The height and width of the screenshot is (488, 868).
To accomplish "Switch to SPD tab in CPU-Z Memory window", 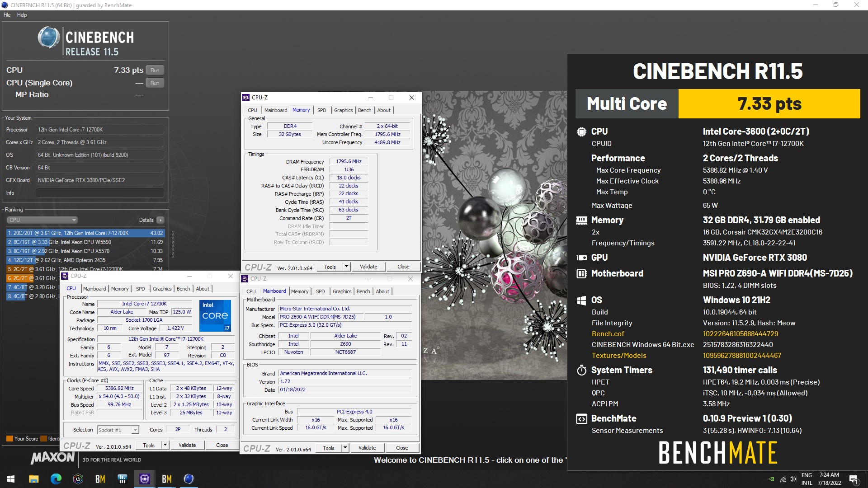I will point(321,110).
